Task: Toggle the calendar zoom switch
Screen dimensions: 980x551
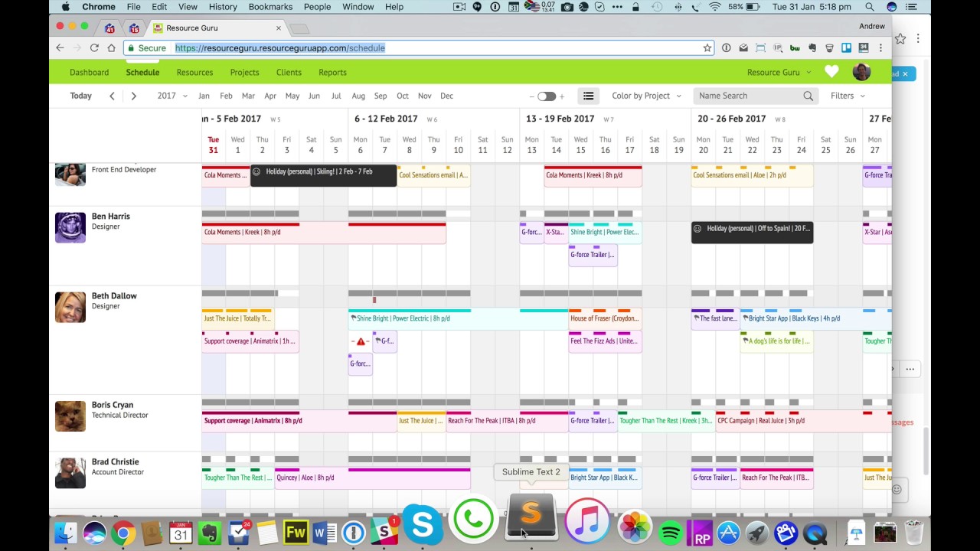Action: [546, 96]
